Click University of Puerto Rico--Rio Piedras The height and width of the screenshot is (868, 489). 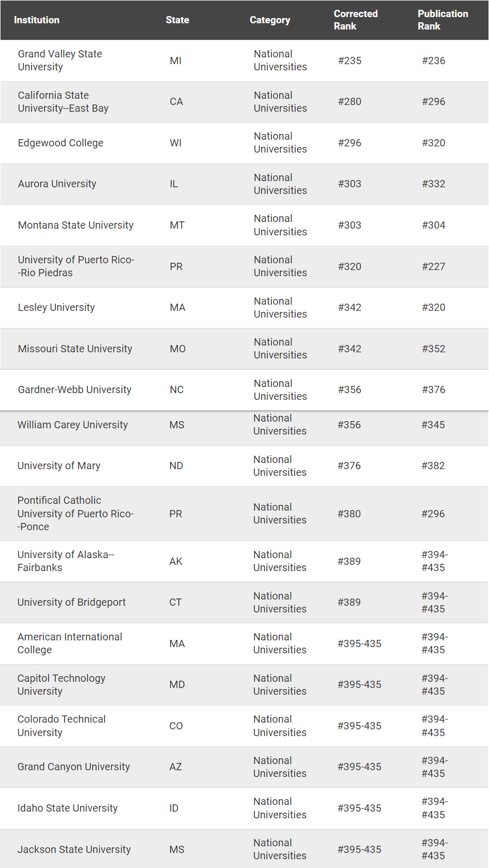coord(76,266)
